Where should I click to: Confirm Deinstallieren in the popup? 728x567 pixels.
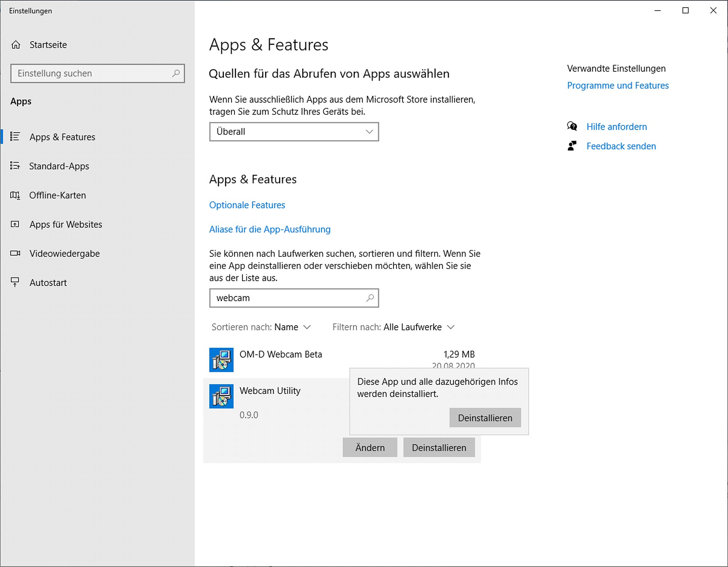coord(485,418)
